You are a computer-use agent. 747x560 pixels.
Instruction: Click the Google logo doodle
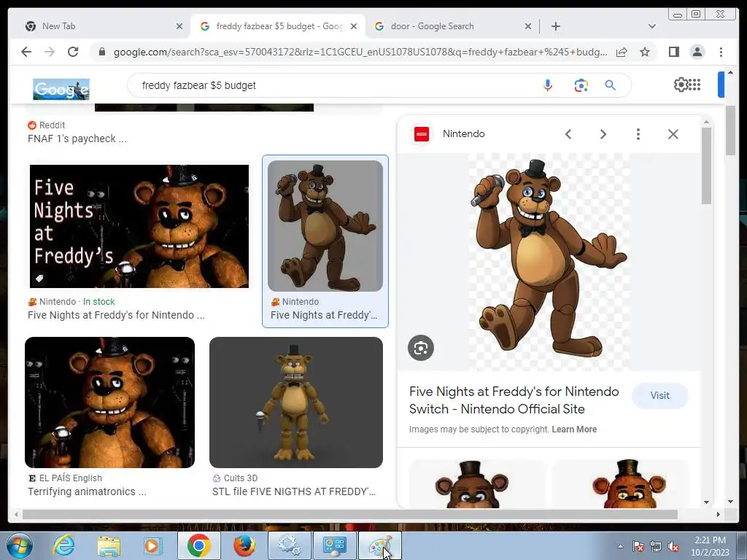61,89
